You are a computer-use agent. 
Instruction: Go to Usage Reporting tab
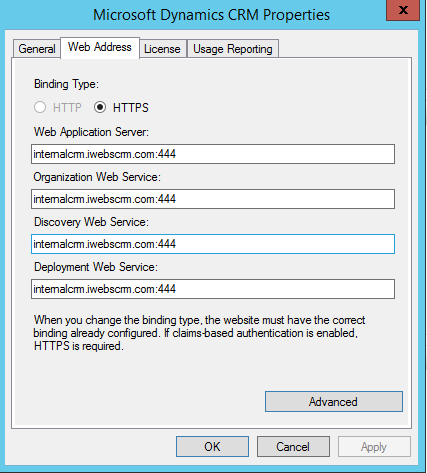click(x=233, y=49)
